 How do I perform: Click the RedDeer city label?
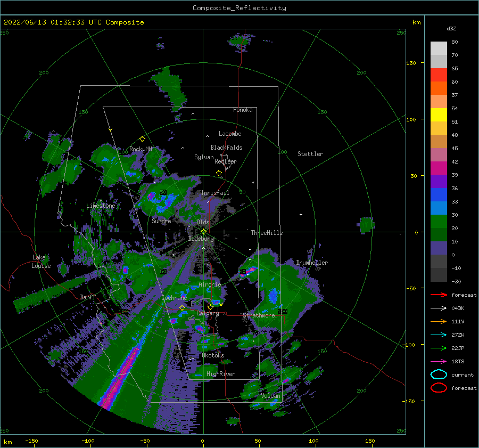point(226,161)
